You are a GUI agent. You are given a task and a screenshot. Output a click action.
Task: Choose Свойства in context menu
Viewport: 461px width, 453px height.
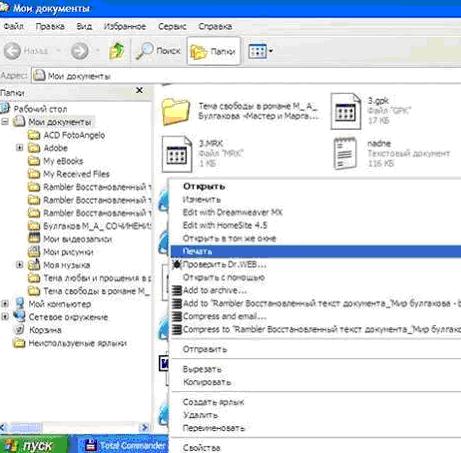coord(315,447)
